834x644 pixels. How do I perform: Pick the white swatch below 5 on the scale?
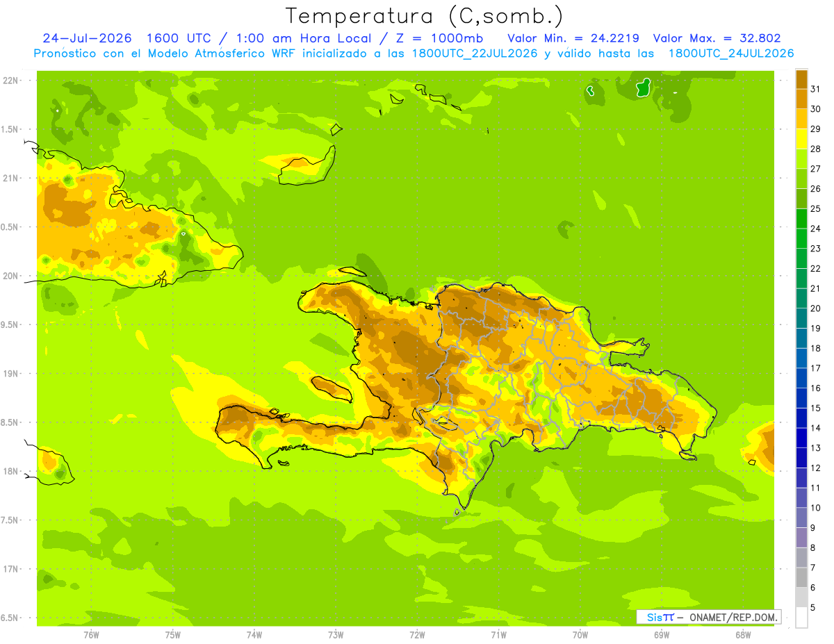point(801,618)
